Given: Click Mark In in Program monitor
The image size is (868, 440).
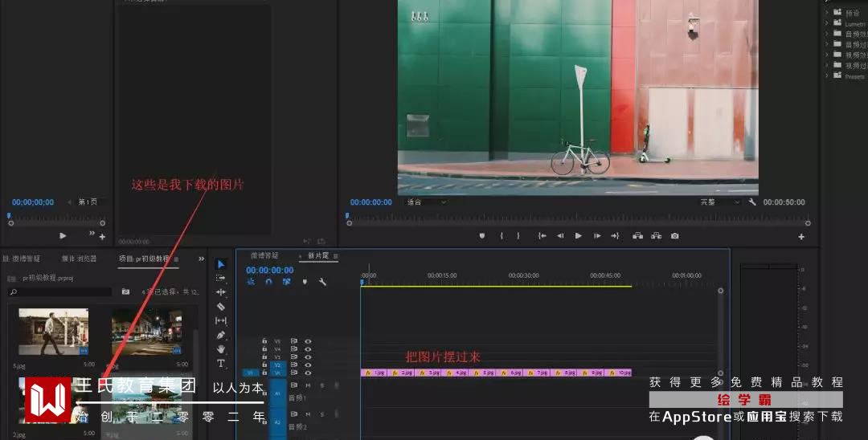Looking at the screenshot, I should coord(502,236).
